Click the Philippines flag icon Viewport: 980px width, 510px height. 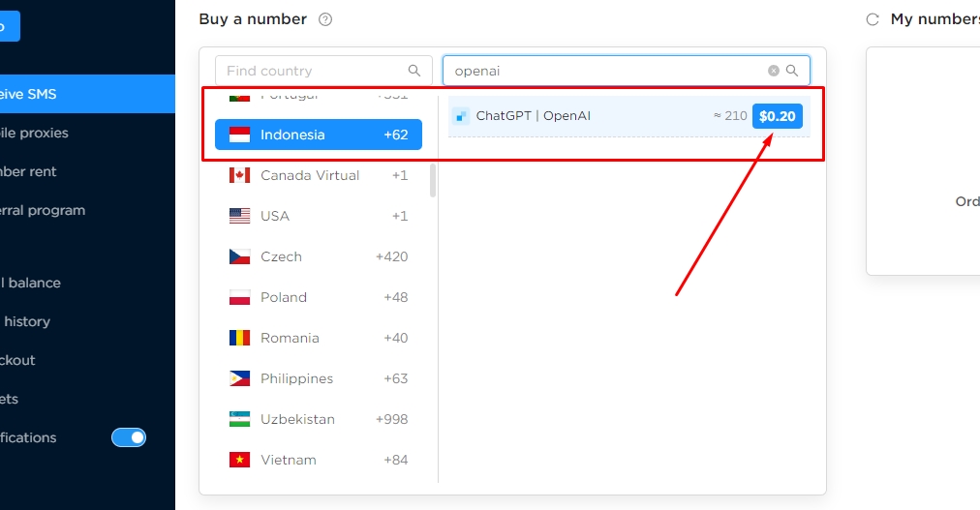pyautogui.click(x=239, y=378)
